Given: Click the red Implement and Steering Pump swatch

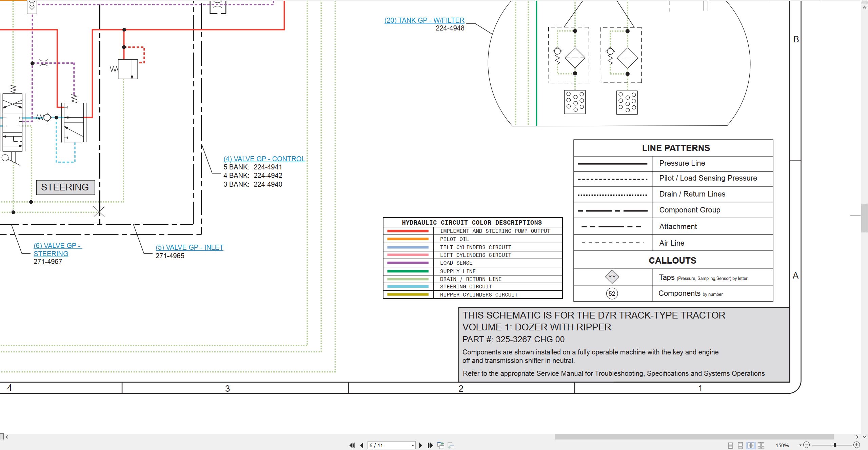Looking at the screenshot, I should (408, 231).
